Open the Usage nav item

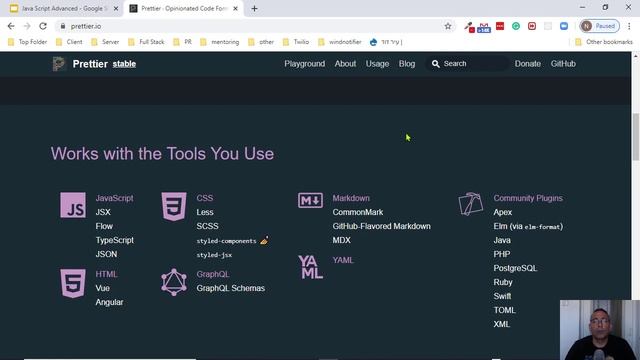[x=377, y=64]
